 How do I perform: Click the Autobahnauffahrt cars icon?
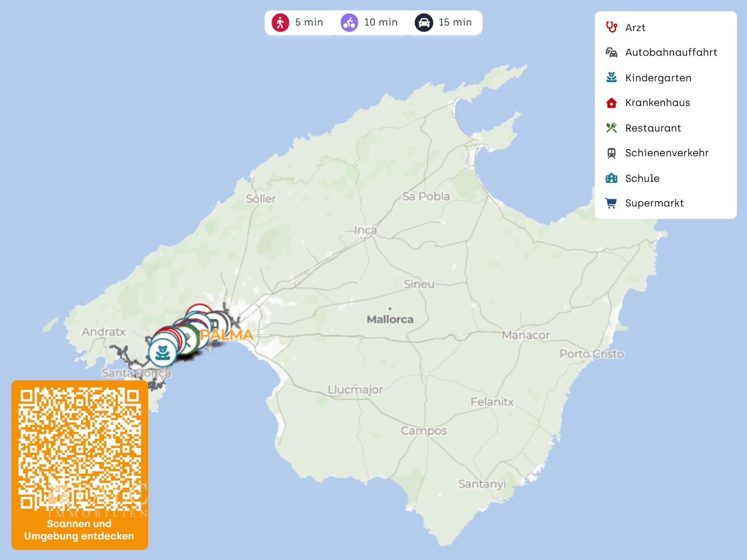click(x=611, y=53)
